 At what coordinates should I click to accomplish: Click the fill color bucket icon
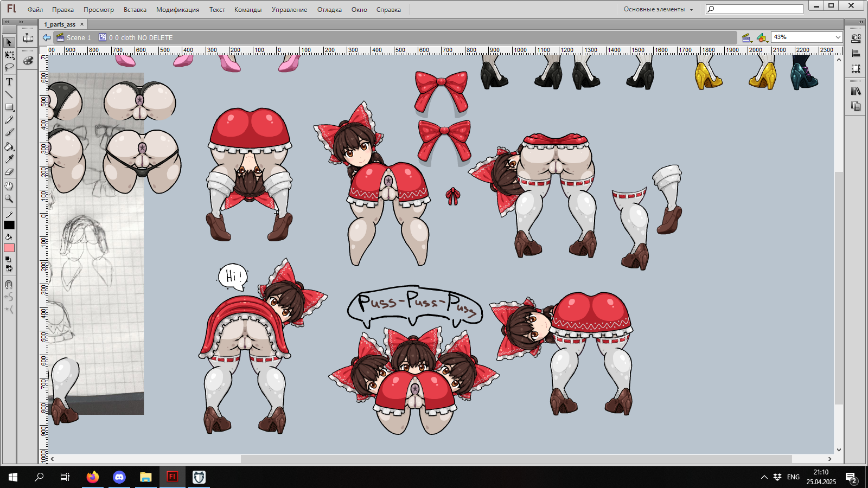tap(9, 237)
